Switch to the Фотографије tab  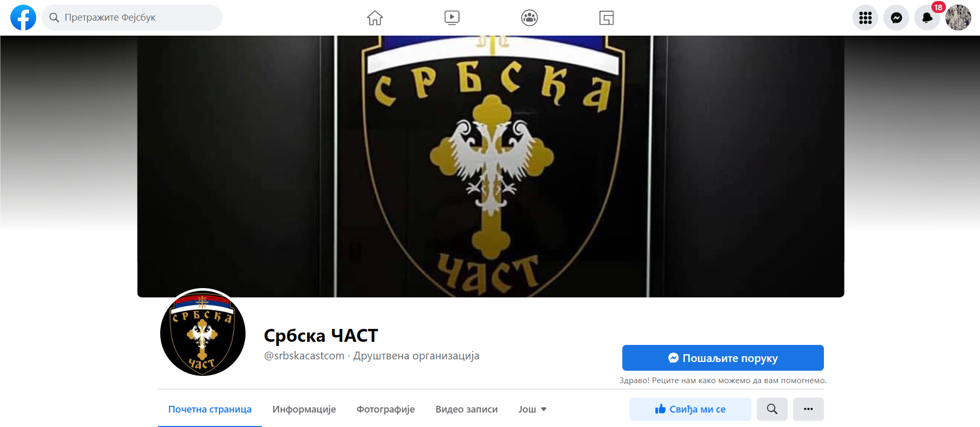(x=386, y=409)
